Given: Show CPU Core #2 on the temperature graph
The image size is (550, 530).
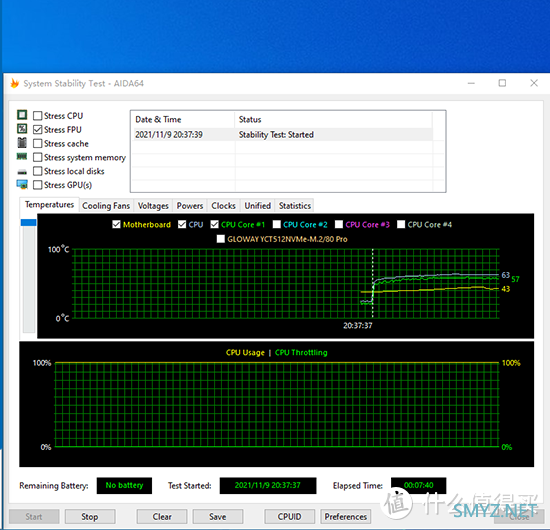Looking at the screenshot, I should pyautogui.click(x=277, y=224).
